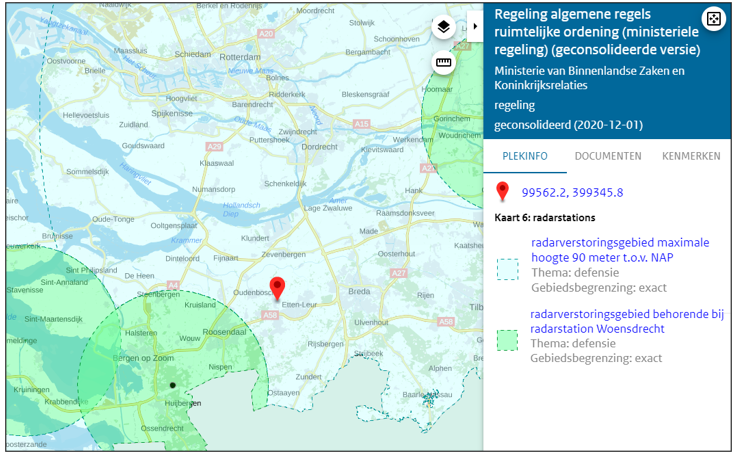Click the A29 road shield near Puttershoek

coord(214,147)
